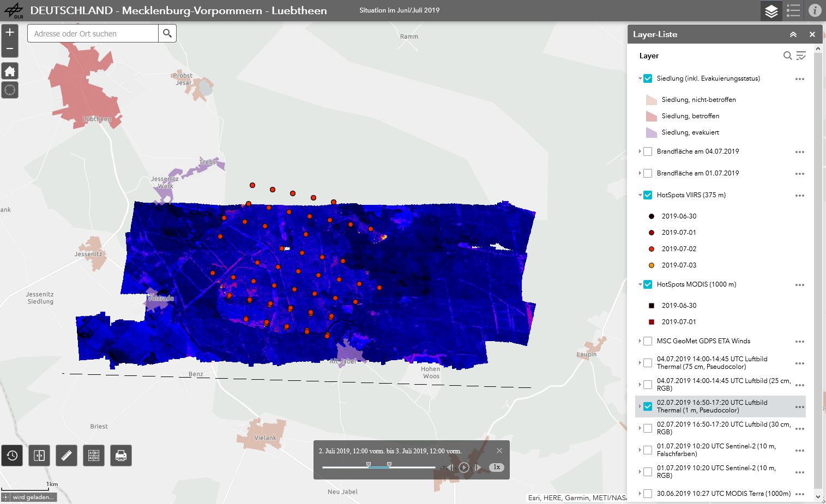Open options menu for Siedlung layer

(x=799, y=79)
